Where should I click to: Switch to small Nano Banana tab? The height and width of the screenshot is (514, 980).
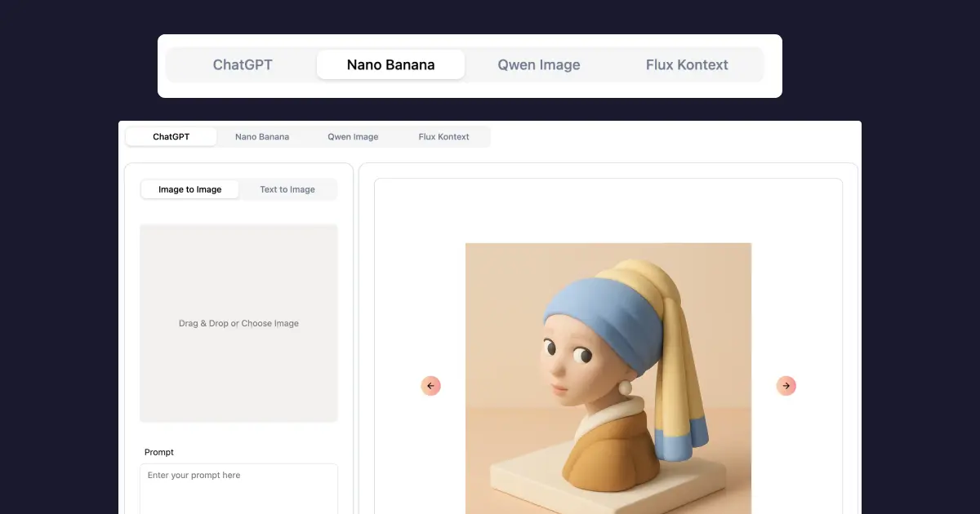coord(262,136)
